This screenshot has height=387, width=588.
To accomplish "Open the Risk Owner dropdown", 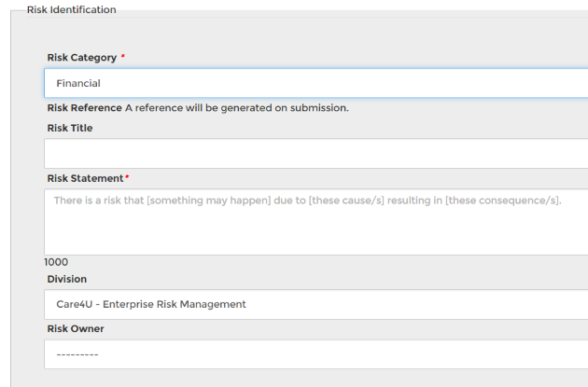I will [315, 354].
